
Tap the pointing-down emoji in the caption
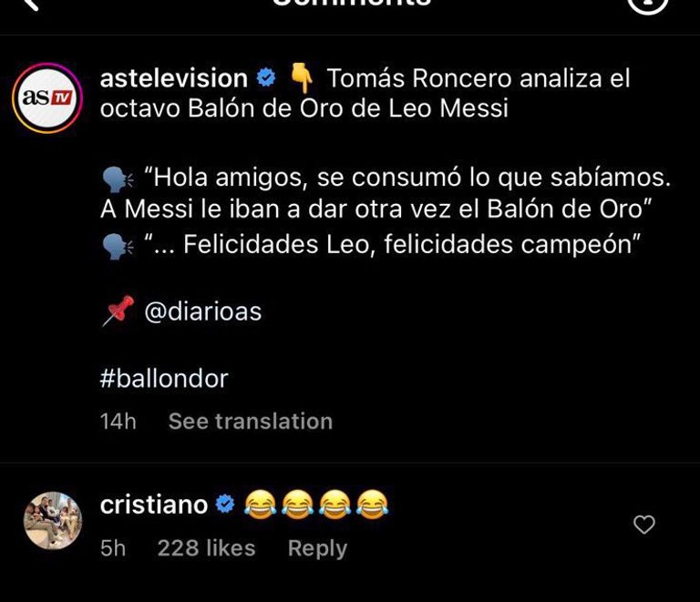[x=302, y=79]
